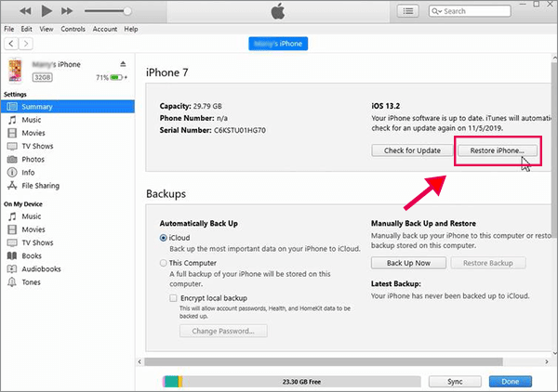Click the File Sharing icon
Viewport: 558px width, 392px height.
12,186
